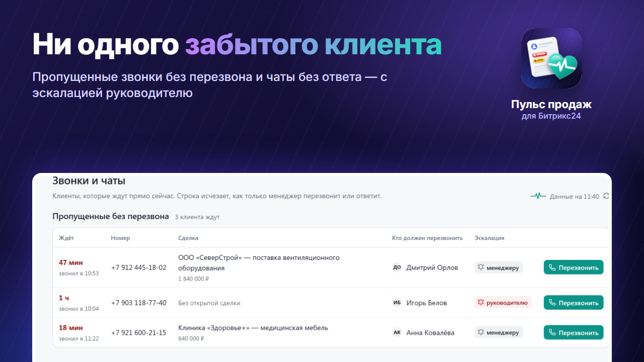
Task: Open the Клиника «Здоровье+» deal
Action: (253, 328)
